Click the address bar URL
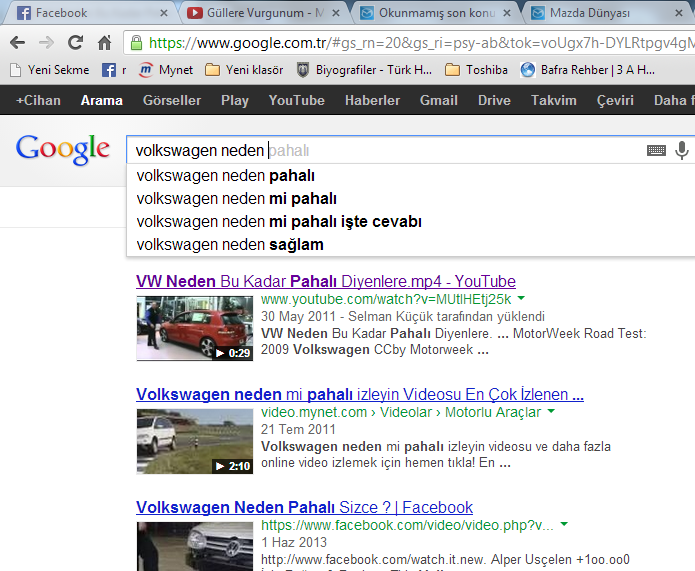695x571 pixels. 421,43
